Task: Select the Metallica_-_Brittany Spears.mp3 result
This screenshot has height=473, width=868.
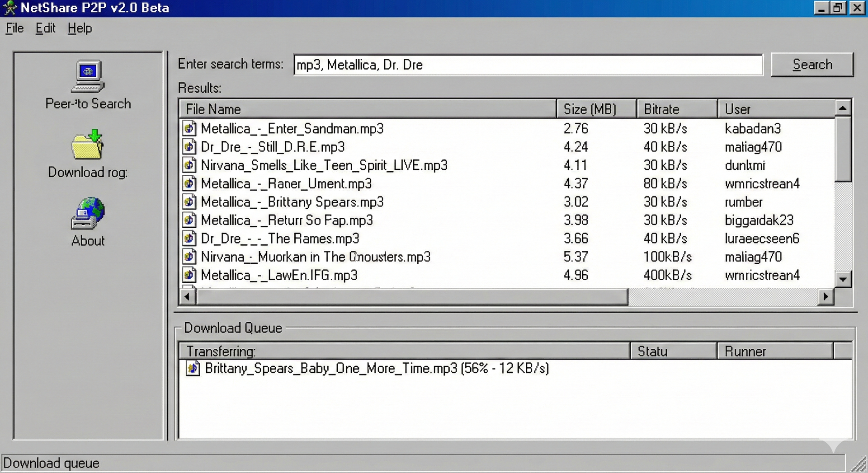Action: 507,201
